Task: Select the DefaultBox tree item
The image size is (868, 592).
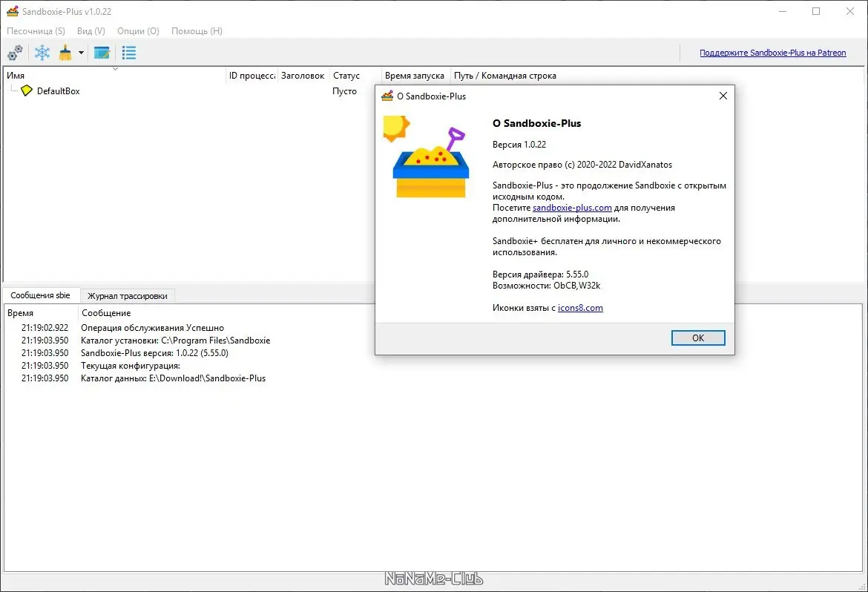Action: (58, 91)
